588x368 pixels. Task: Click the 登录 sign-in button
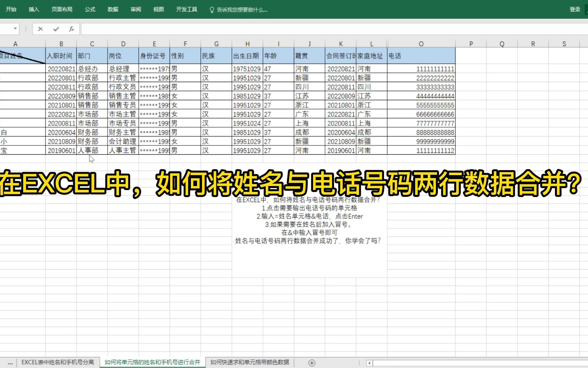575,9
